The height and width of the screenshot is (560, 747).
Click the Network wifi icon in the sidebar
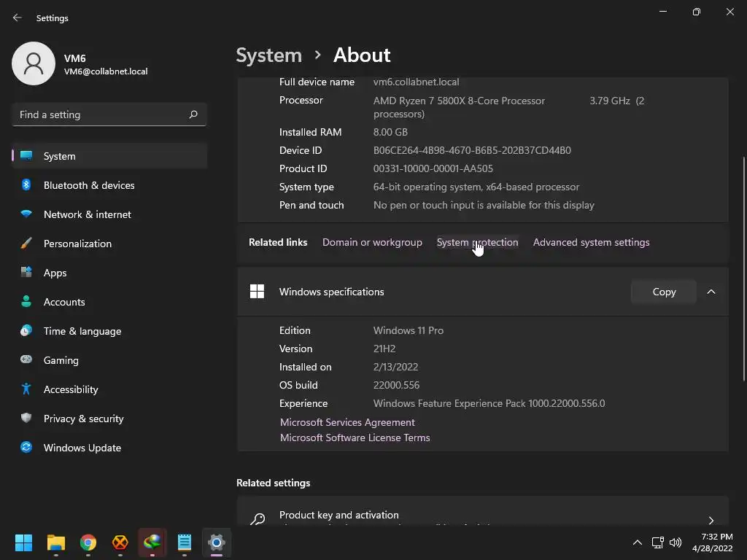click(27, 214)
